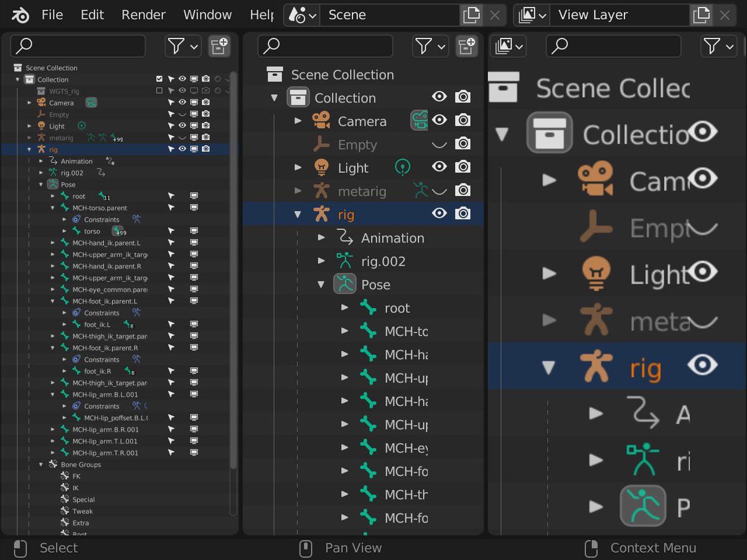This screenshot has height=560, width=747.
Task: Open filter dropdown in left outliner
Action: [183, 45]
